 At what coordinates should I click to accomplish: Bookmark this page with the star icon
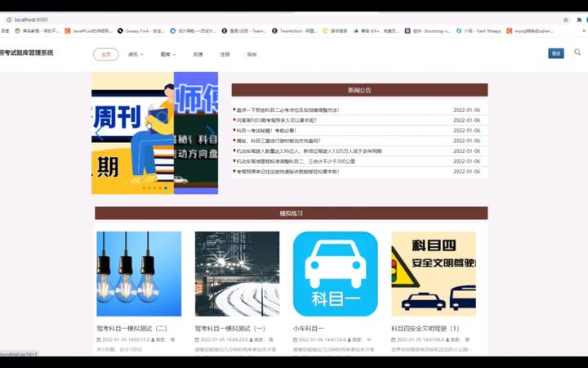(565, 20)
